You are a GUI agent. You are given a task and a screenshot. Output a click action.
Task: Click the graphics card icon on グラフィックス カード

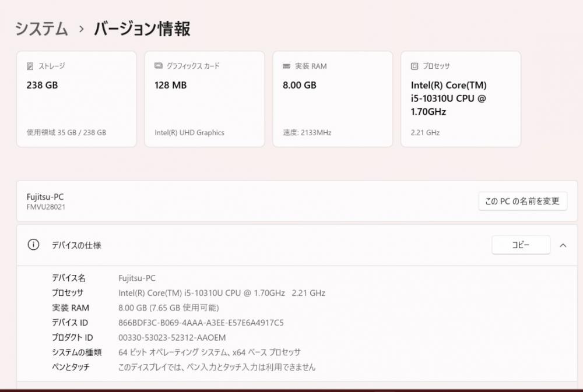point(159,66)
